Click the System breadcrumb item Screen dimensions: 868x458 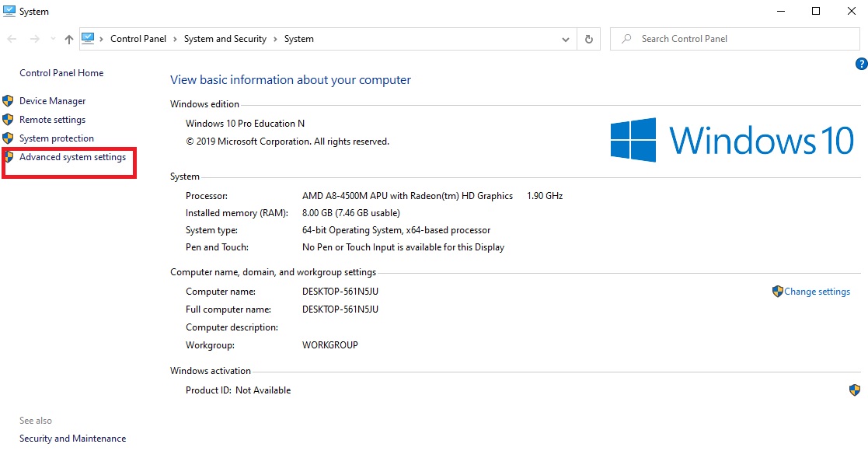tap(299, 39)
